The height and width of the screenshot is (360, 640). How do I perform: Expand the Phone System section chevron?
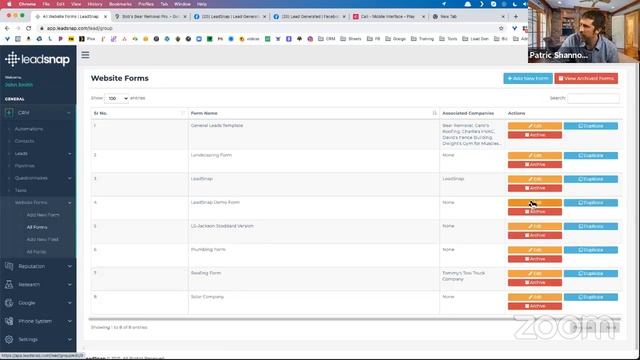click(69, 321)
